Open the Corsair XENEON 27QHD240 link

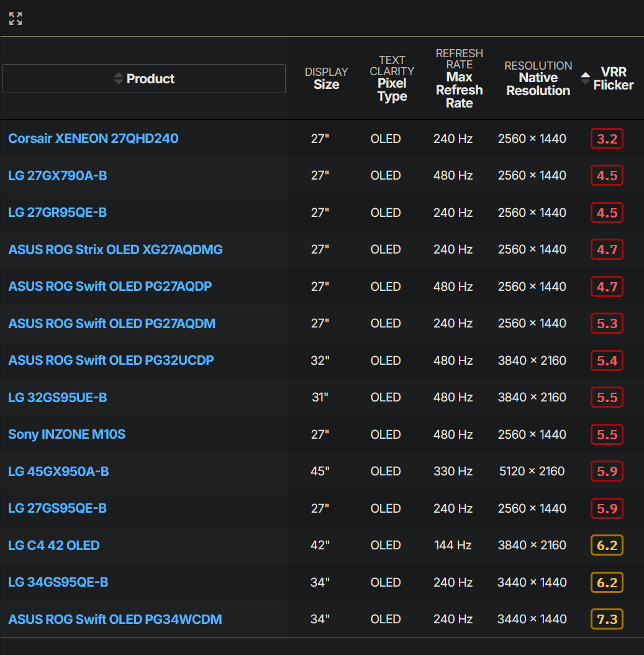93,138
